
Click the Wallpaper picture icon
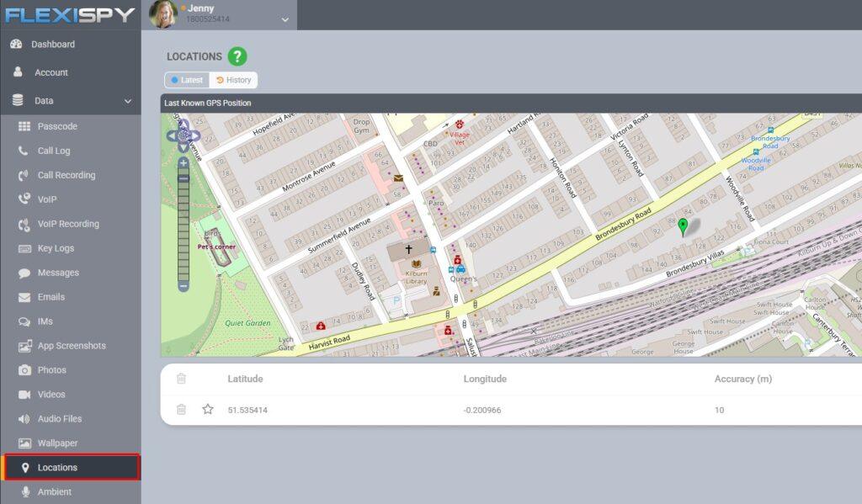click(x=24, y=443)
